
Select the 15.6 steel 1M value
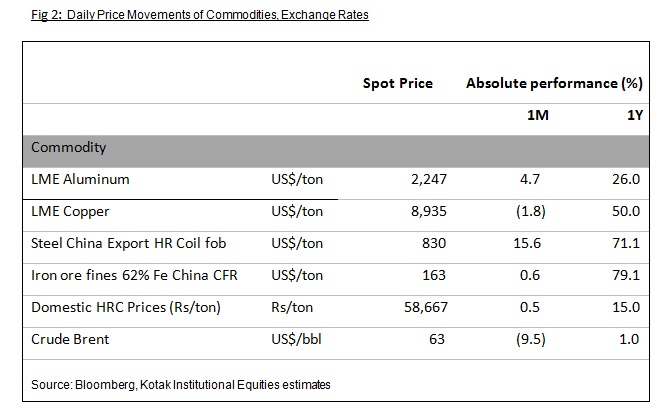pos(527,243)
